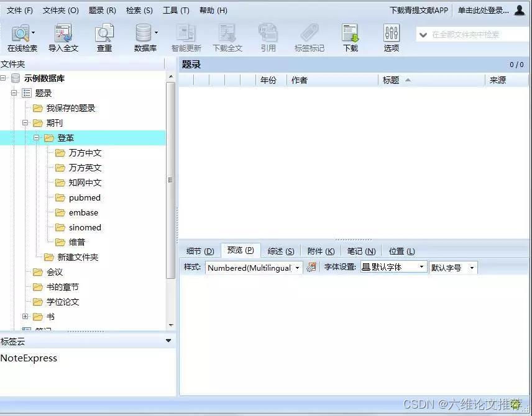Click 单击此处登录 login link
The image size is (532, 416).
483,11
